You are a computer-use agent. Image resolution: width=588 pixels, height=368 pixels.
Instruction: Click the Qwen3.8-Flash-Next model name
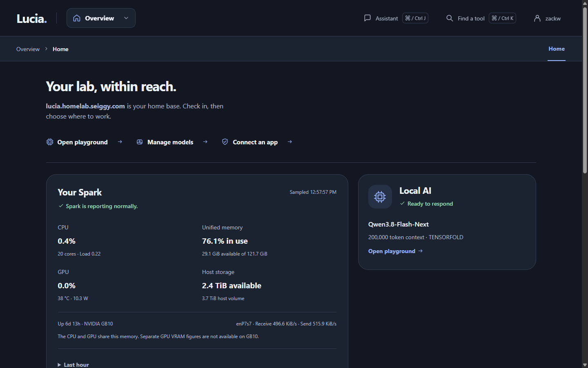tap(399, 224)
